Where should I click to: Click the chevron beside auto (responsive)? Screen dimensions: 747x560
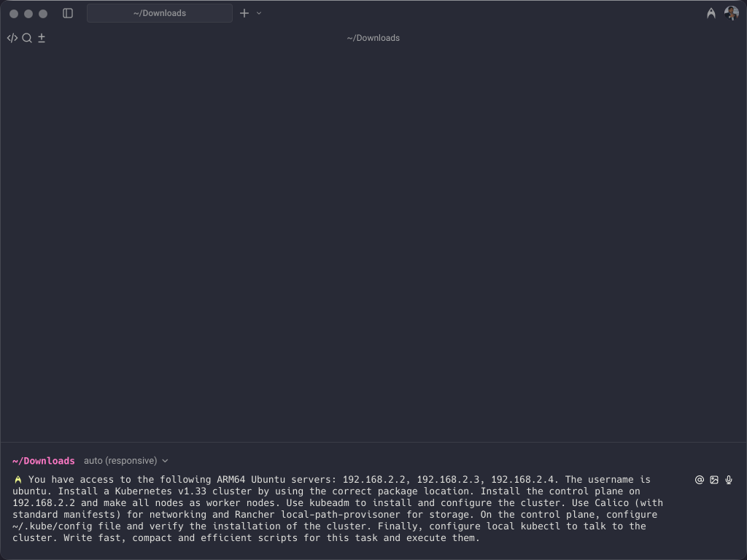point(166,461)
